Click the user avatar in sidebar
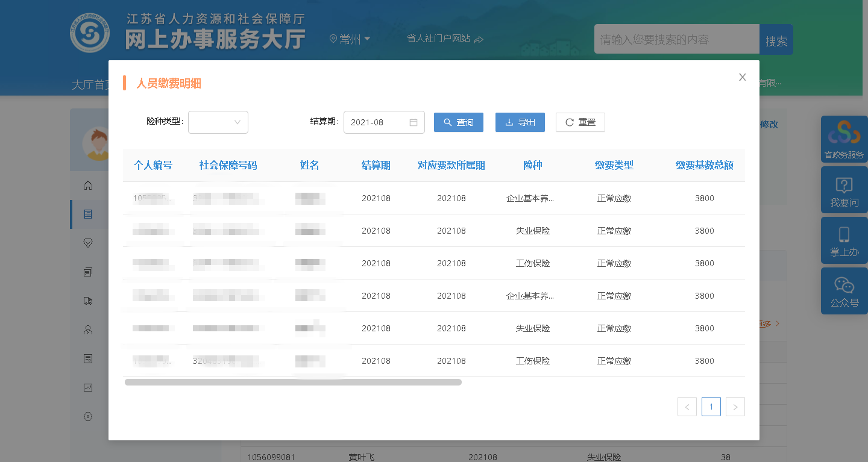The height and width of the screenshot is (462, 868). coord(96,143)
